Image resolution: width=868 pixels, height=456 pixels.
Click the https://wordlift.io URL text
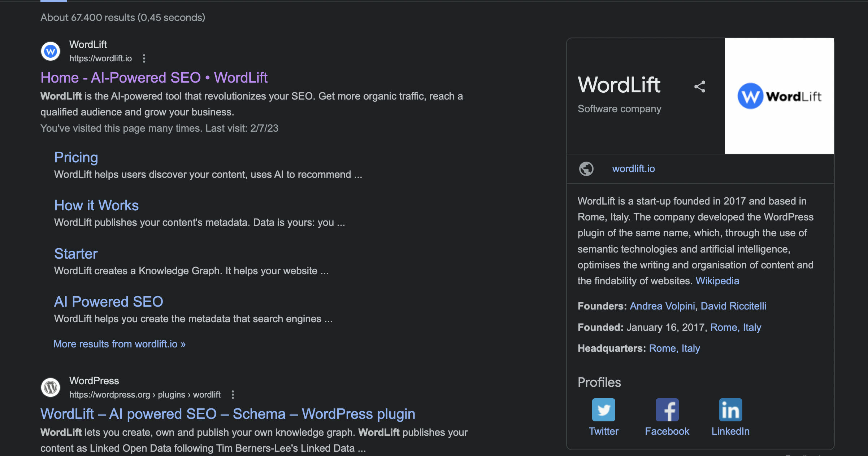pos(100,58)
